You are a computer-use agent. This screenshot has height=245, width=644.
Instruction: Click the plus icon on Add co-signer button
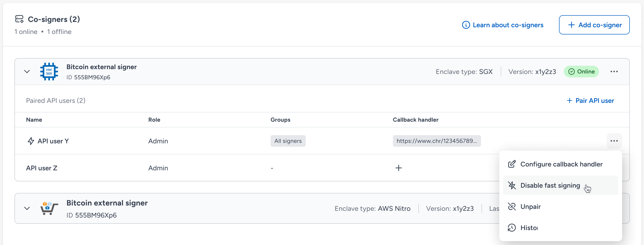point(571,25)
